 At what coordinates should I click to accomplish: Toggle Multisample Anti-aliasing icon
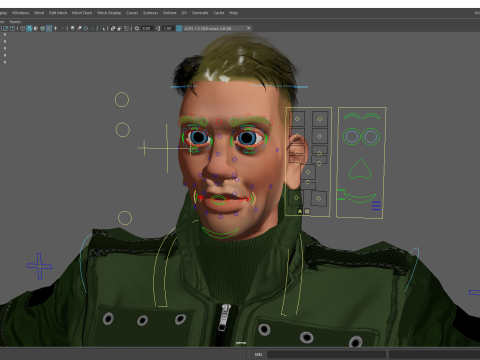pyautogui.click(x=86, y=28)
